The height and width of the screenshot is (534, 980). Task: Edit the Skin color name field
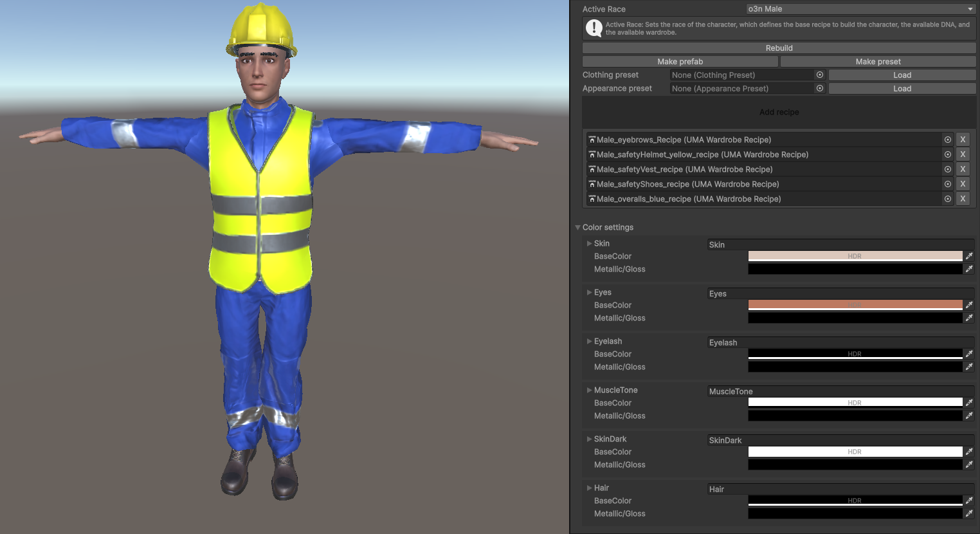point(840,244)
